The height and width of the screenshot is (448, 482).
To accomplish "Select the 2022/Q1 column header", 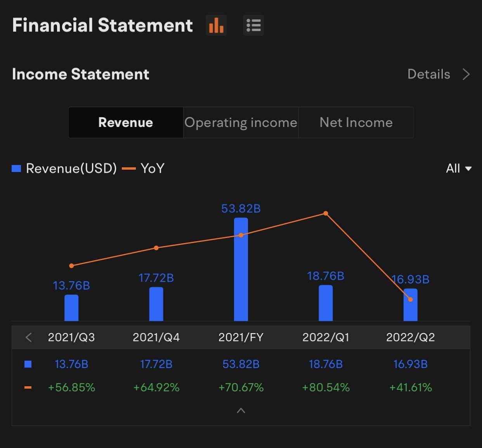I will coord(326,337).
